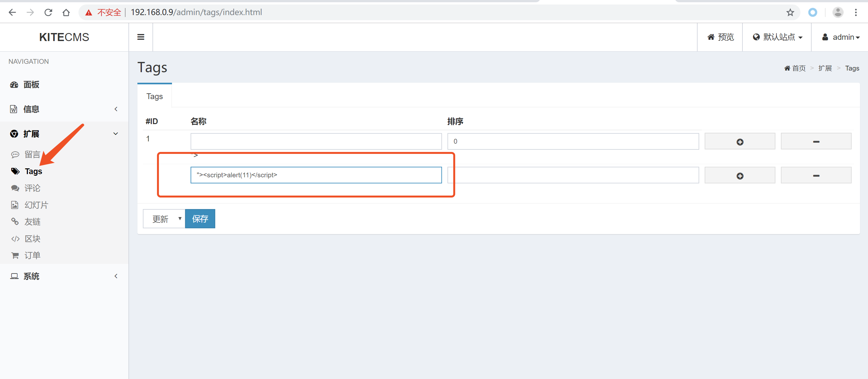This screenshot has width=868, height=379.
Task: Click the 保存 save button
Action: click(200, 219)
